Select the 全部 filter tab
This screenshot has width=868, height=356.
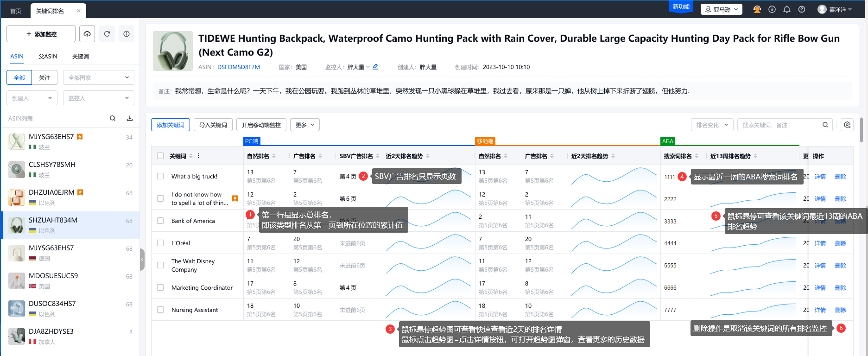point(19,77)
